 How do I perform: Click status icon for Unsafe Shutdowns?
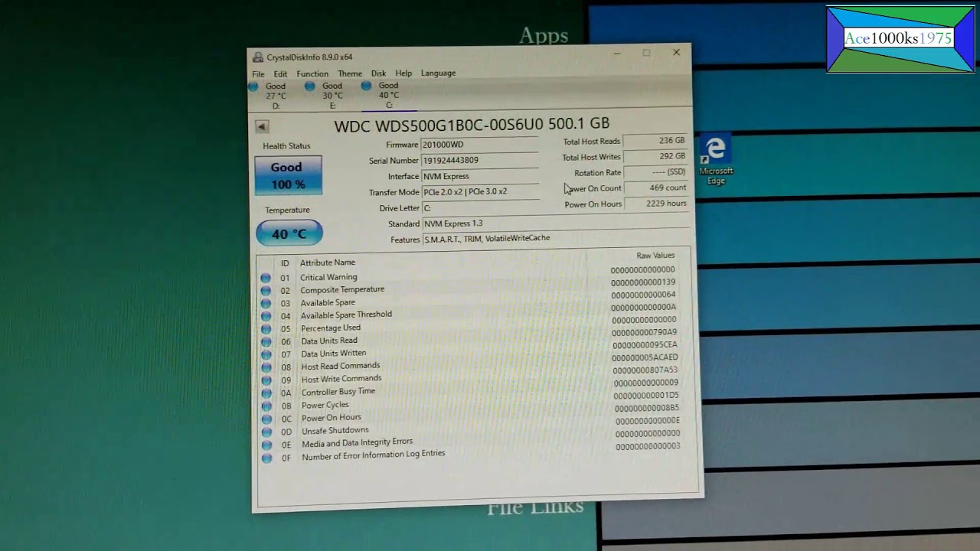(266, 432)
